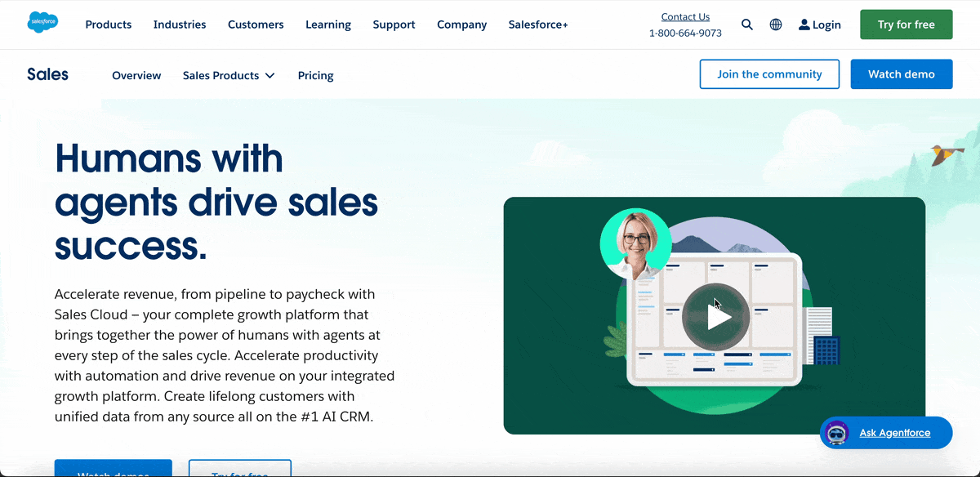980x477 pixels.
Task: Click the Contact Us link
Action: pyautogui.click(x=685, y=16)
